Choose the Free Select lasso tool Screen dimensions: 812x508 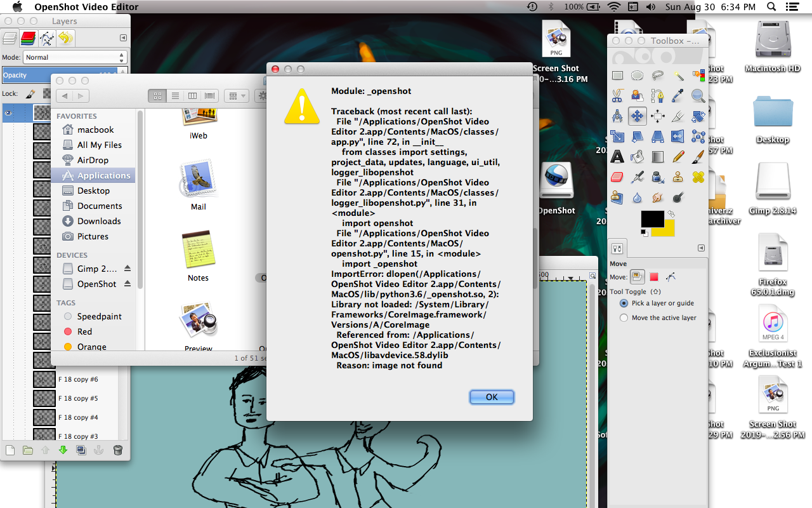click(658, 76)
